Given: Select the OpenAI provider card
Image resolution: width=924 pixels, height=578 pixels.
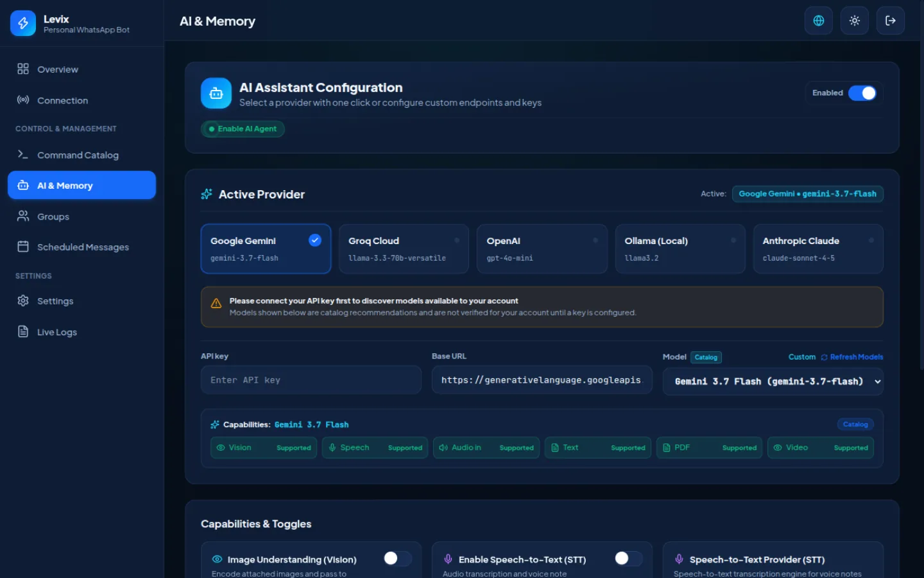Looking at the screenshot, I should (x=542, y=249).
